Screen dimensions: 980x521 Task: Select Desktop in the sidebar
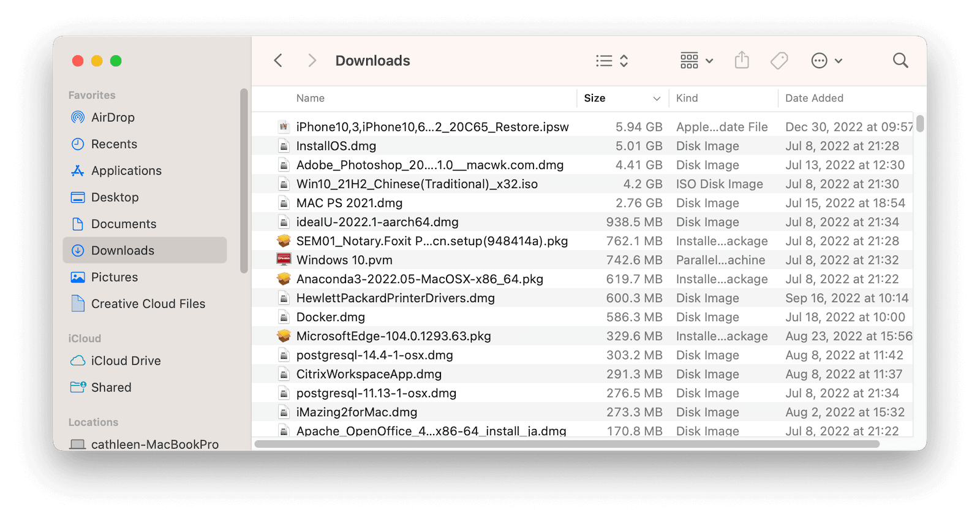click(x=145, y=197)
